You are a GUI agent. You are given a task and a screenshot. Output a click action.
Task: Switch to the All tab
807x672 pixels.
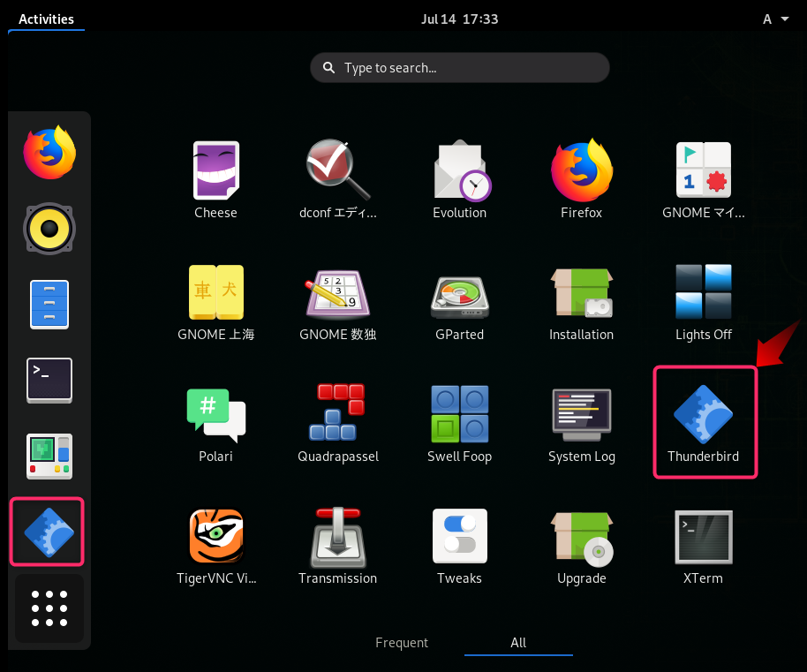(x=518, y=643)
